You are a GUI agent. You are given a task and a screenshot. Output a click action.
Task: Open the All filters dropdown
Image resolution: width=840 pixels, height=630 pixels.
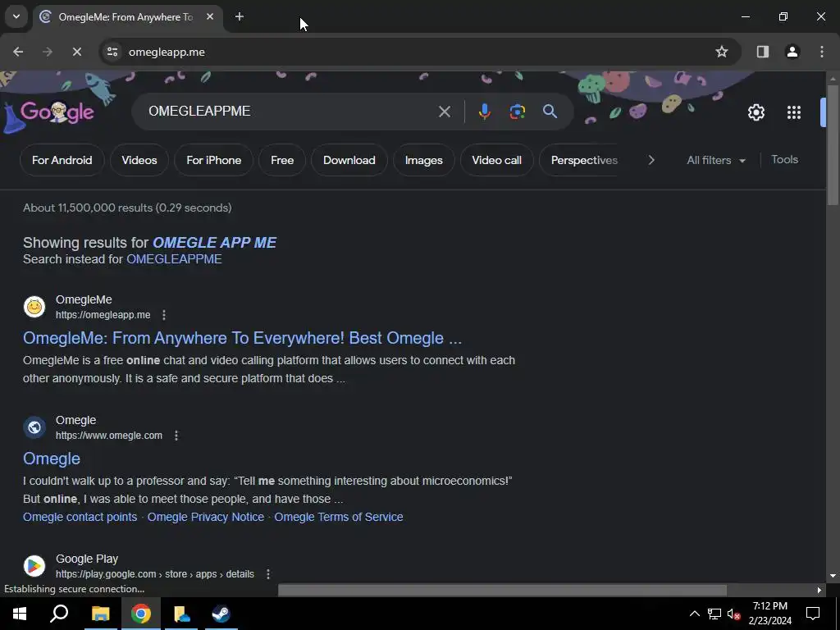[716, 160]
